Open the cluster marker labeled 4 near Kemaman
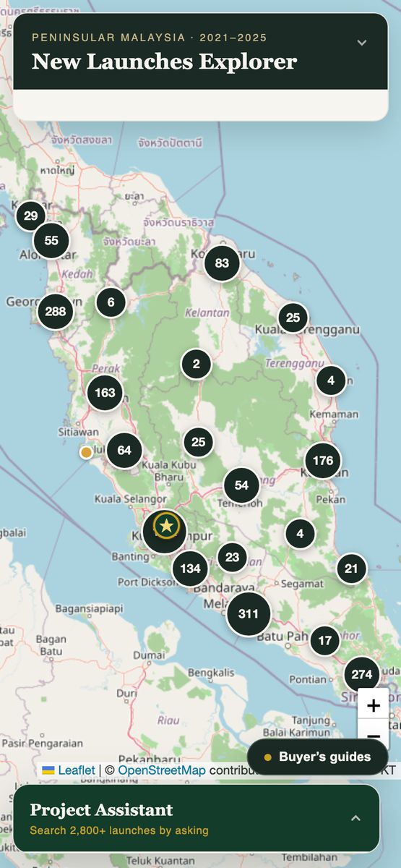401x868 pixels. tap(331, 380)
